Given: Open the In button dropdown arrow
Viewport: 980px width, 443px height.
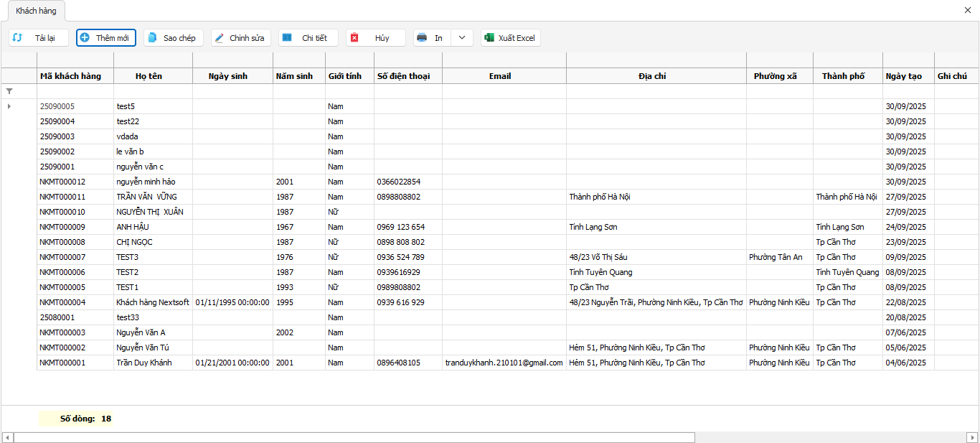Looking at the screenshot, I should [462, 38].
